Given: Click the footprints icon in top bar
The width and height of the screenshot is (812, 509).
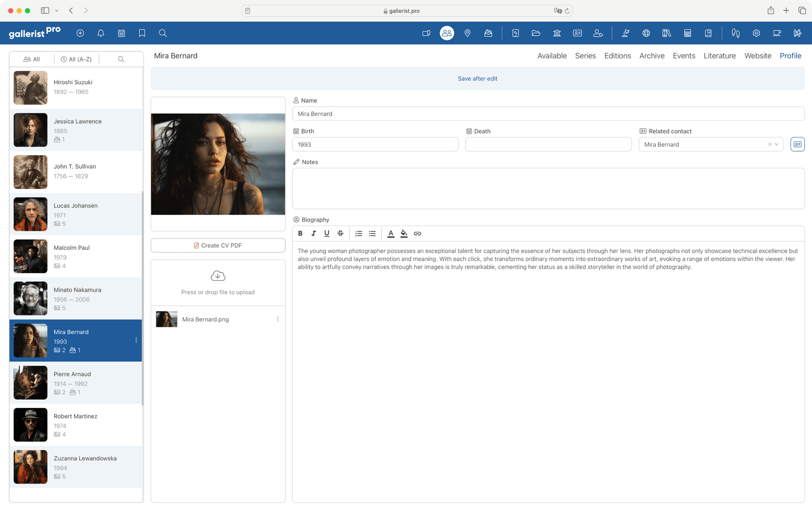Looking at the screenshot, I should click(x=735, y=33).
